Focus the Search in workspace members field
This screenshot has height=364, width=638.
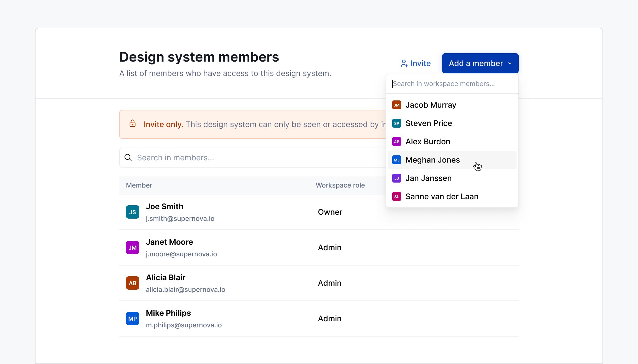(x=452, y=84)
